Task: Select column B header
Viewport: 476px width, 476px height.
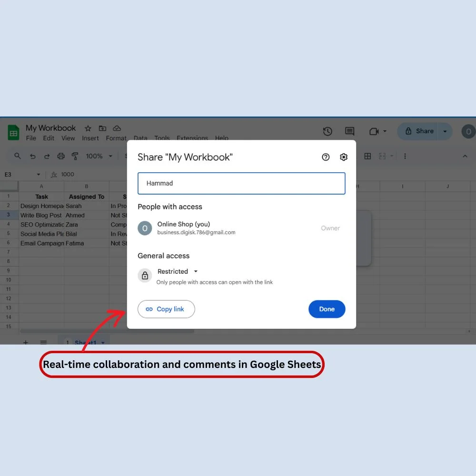Action: [87, 187]
